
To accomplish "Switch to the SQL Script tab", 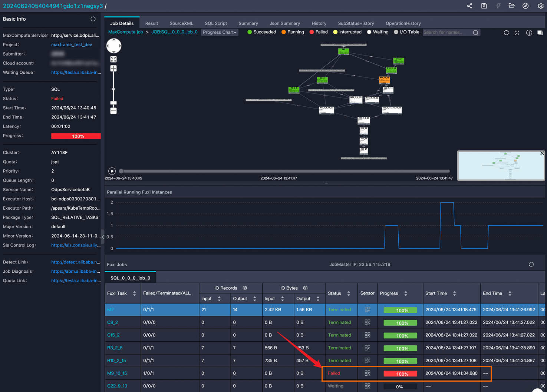I will [216, 23].
